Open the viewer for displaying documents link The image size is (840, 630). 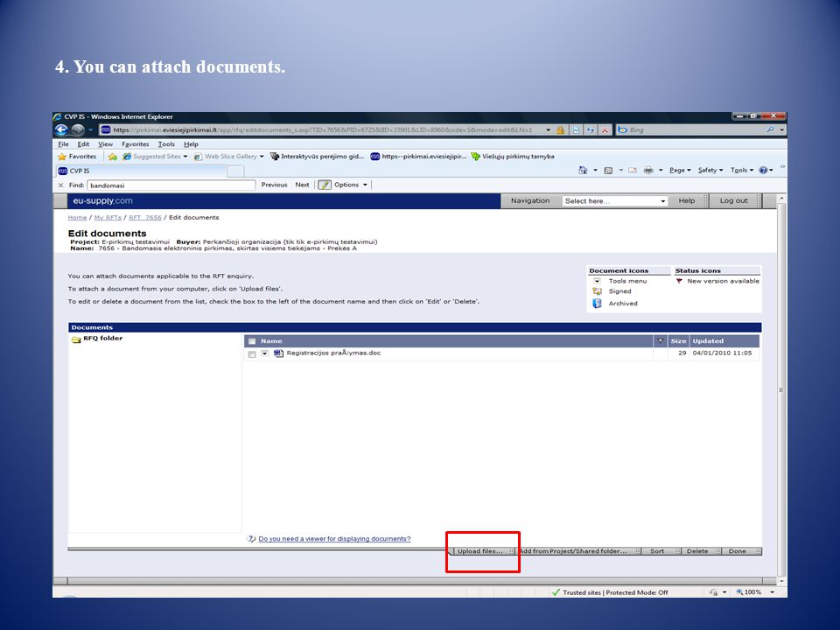coord(334,539)
